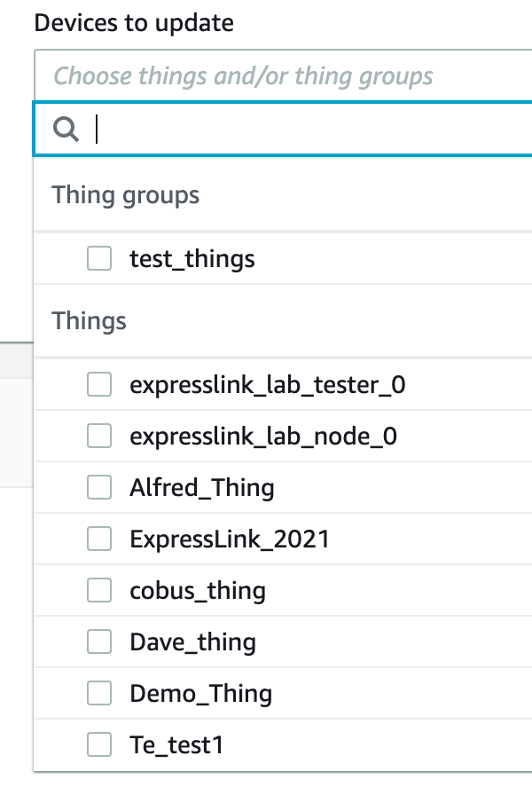Select the ExpressLink_2021 checkbox
The height and width of the screenshot is (795, 532).
pyautogui.click(x=99, y=539)
